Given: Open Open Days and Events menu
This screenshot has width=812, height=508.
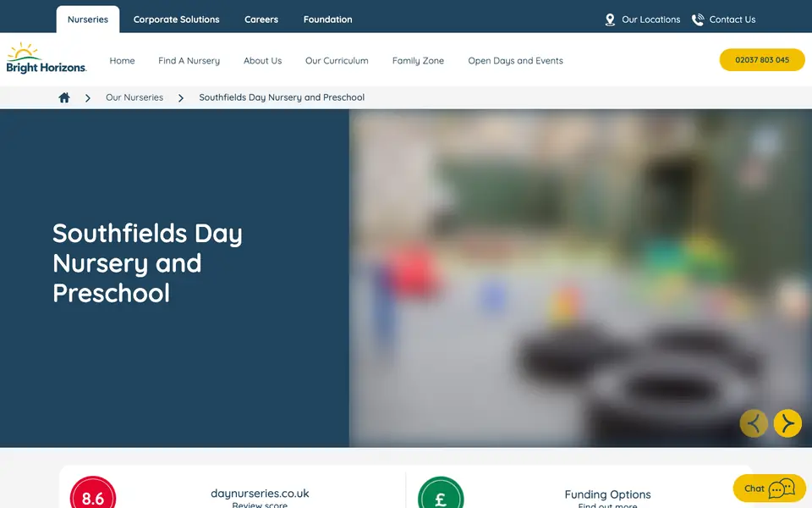Looking at the screenshot, I should tap(515, 61).
